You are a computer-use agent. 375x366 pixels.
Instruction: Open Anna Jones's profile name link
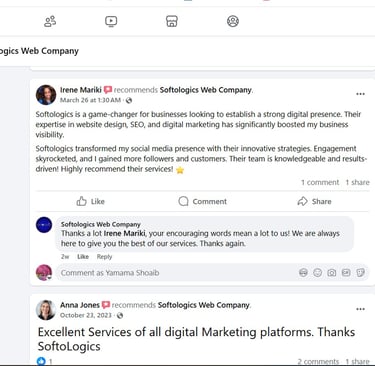[80, 305]
